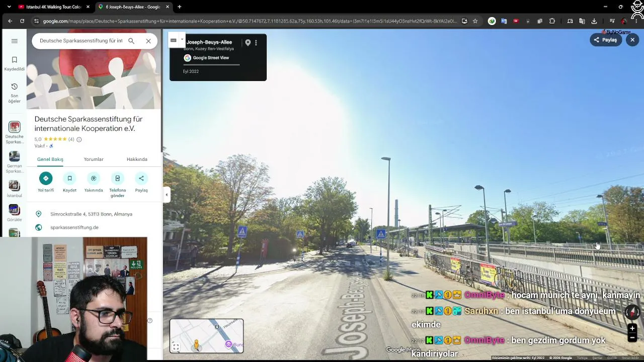Clear the Maps search box with X
This screenshot has height=362, width=644.
pos(148,41)
